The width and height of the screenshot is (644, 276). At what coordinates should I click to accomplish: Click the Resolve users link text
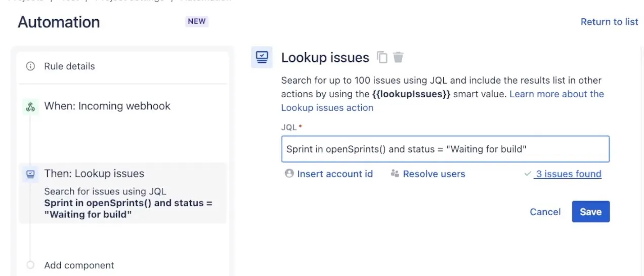(x=434, y=174)
